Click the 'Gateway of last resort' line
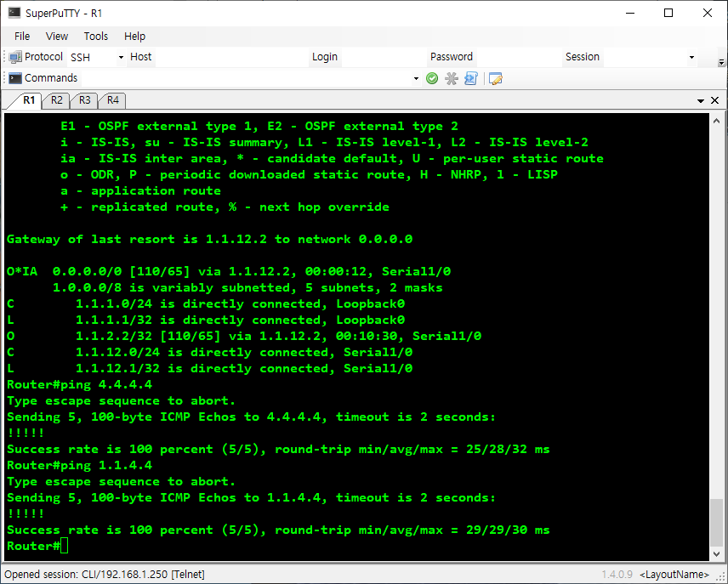The image size is (728, 584). [x=209, y=239]
